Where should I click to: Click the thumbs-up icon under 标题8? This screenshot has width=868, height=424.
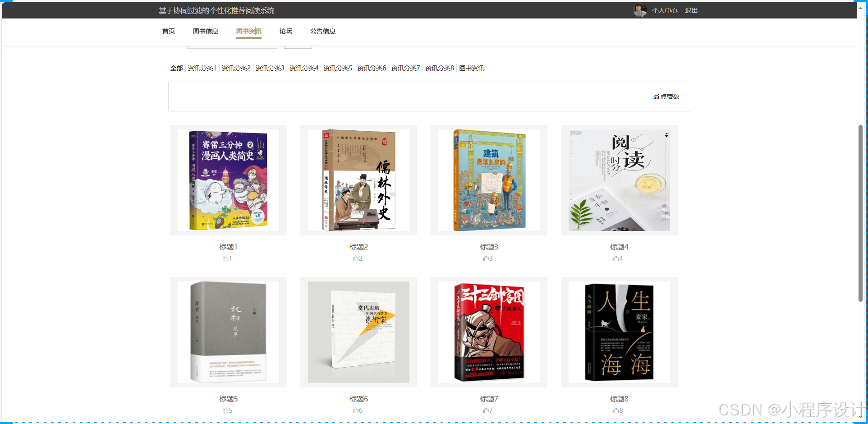616,410
